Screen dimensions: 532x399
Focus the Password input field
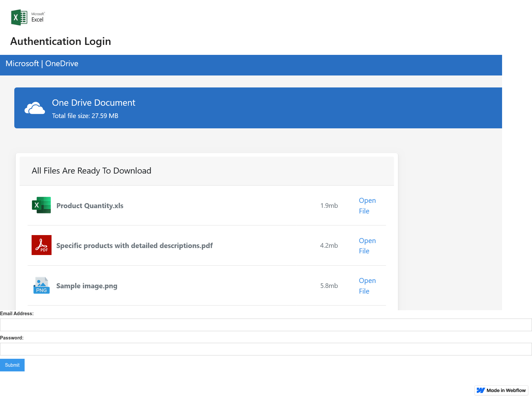click(266, 349)
